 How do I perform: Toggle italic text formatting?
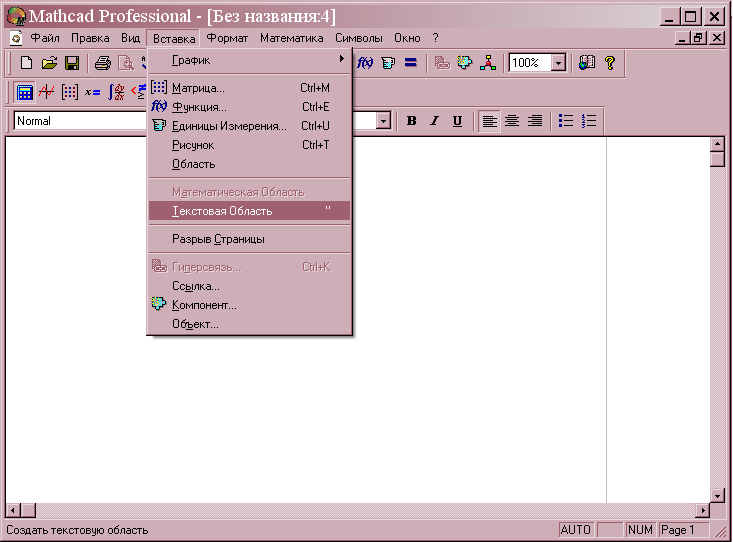[x=434, y=121]
